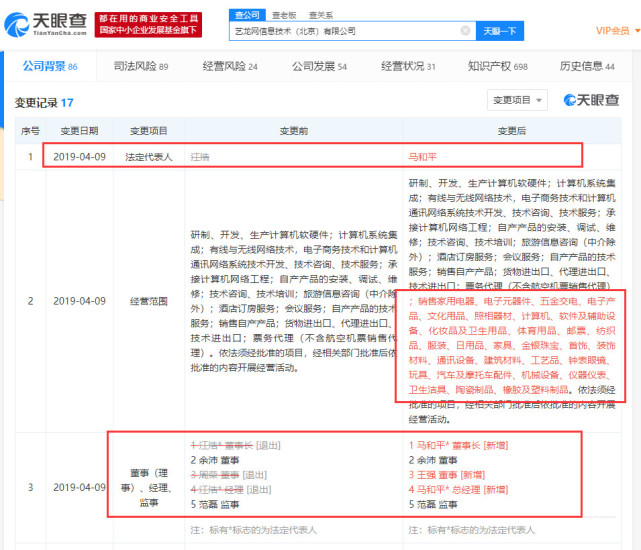This screenshot has width=641, height=550.
Task: Click 3 王强 董事 [新增] entry
Action: point(446,475)
